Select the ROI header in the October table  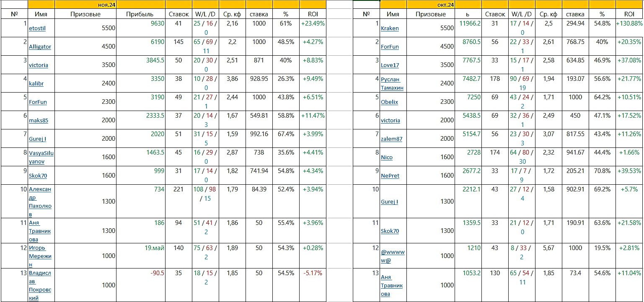(x=629, y=14)
